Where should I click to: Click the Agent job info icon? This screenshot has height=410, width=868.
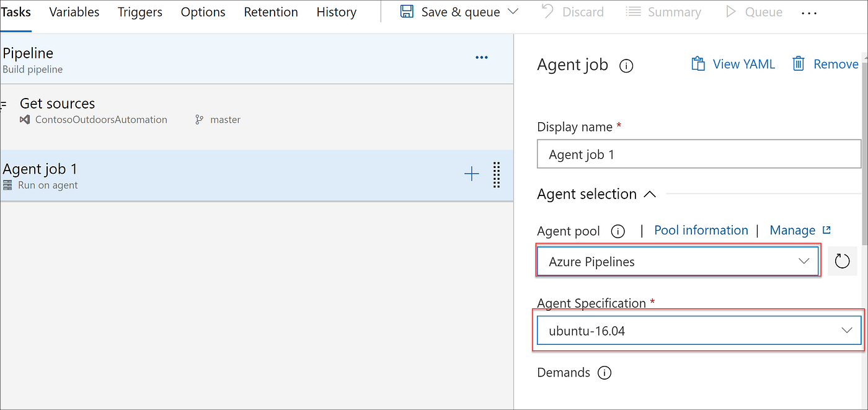(626, 66)
